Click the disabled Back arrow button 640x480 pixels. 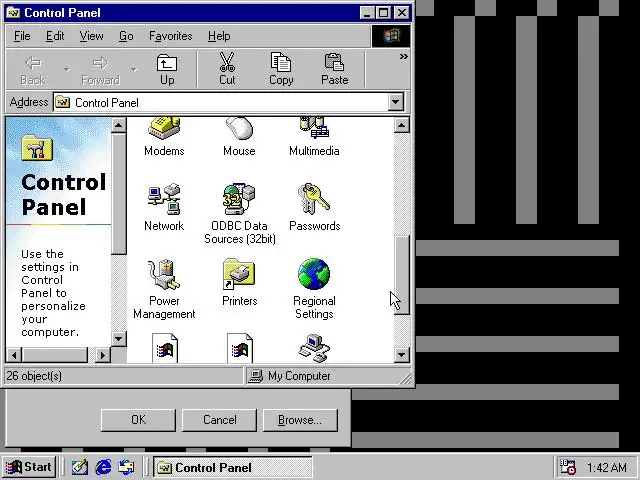(33, 69)
